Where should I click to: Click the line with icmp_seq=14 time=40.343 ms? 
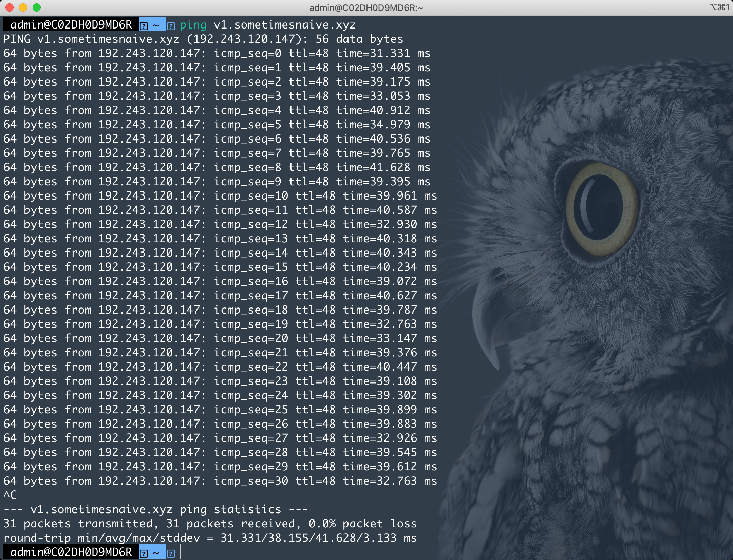tap(220, 253)
